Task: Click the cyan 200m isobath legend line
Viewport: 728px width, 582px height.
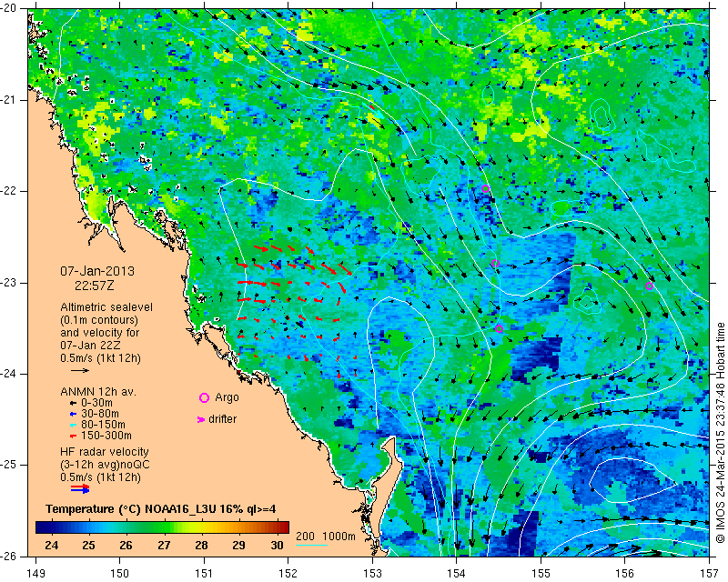Action: (311, 545)
